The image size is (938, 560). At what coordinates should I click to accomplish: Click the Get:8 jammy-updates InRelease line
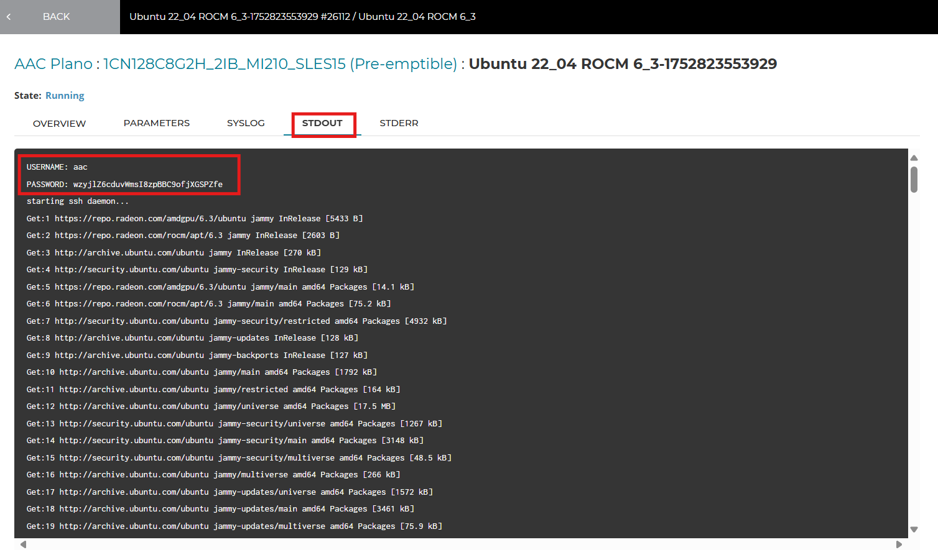click(192, 338)
